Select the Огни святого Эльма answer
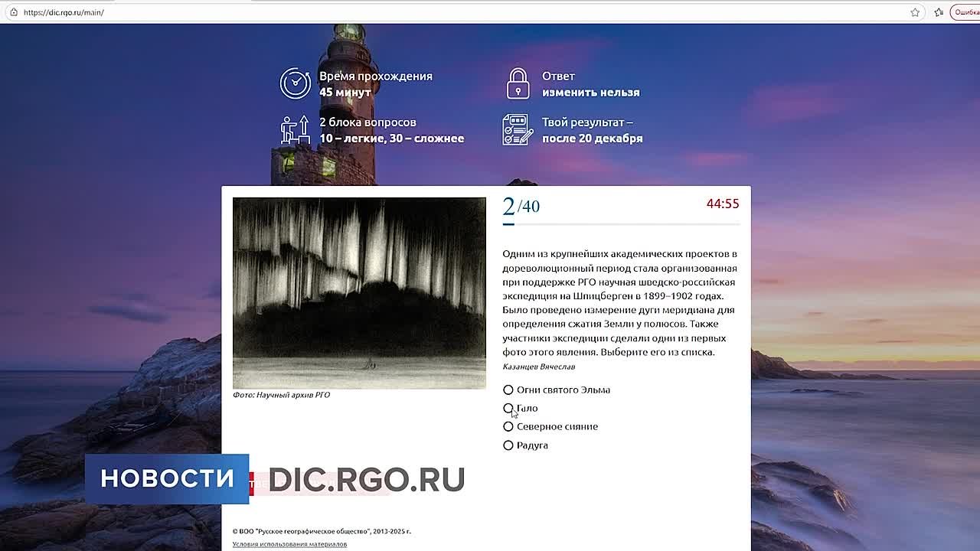Image resolution: width=980 pixels, height=551 pixels. coord(508,390)
